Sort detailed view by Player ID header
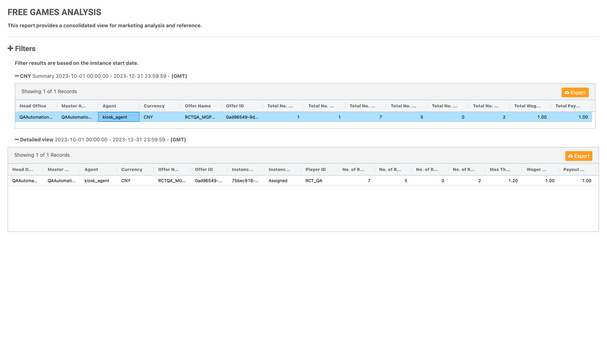Screen dimensions: 607x364 point(315,170)
